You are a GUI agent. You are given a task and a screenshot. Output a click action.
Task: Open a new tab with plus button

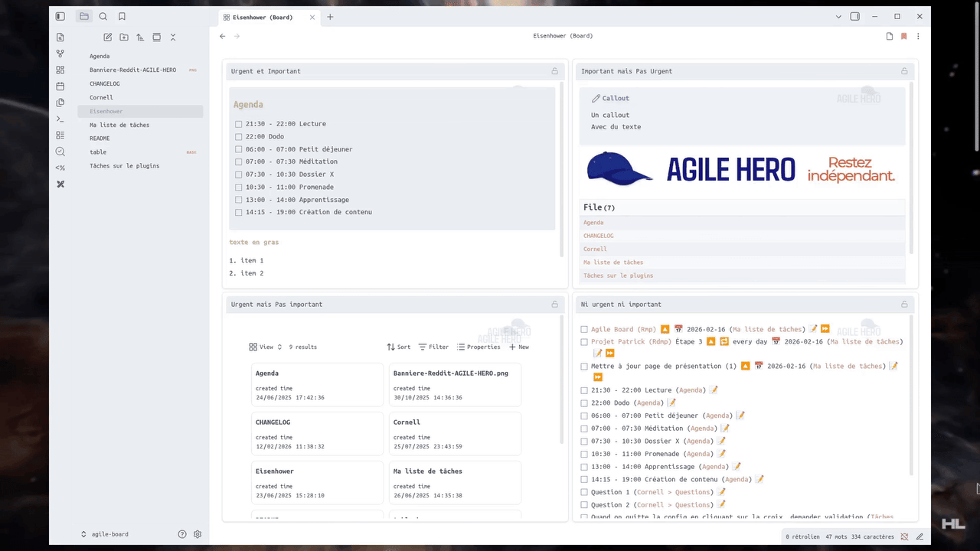pyautogui.click(x=330, y=17)
